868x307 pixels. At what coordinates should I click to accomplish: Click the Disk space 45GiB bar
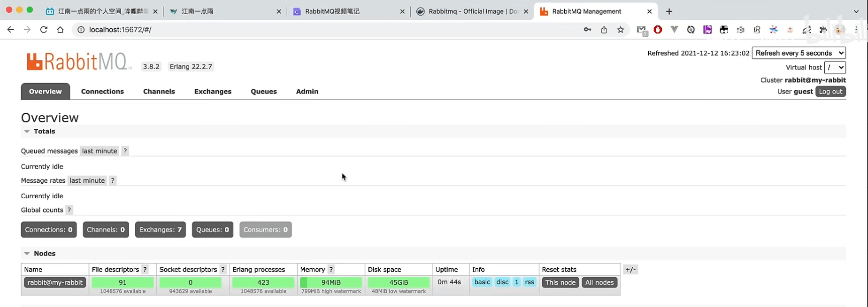(399, 282)
